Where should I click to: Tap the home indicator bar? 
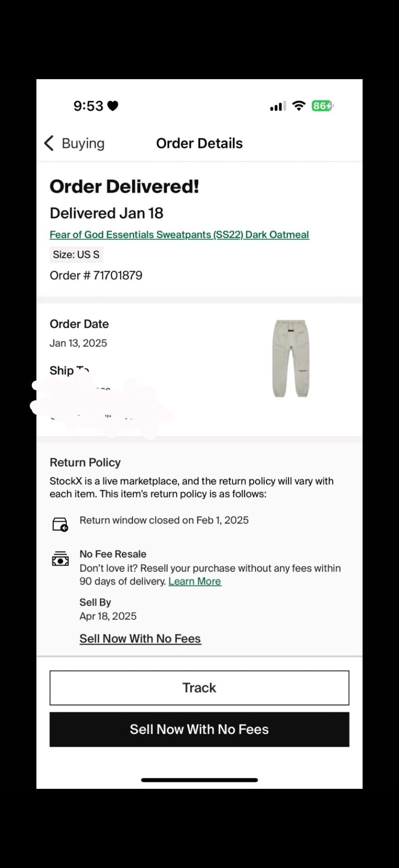pyautogui.click(x=199, y=780)
